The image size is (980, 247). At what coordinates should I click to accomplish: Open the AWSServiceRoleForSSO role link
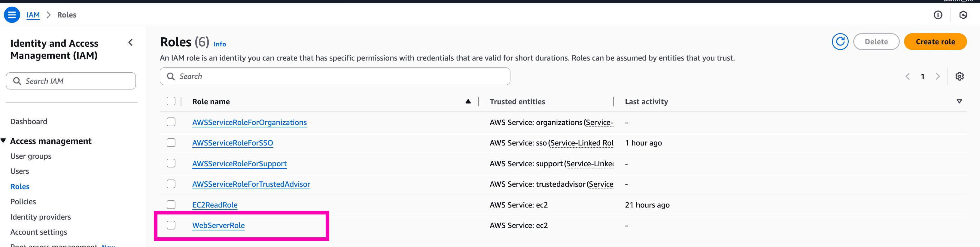pyautogui.click(x=233, y=143)
